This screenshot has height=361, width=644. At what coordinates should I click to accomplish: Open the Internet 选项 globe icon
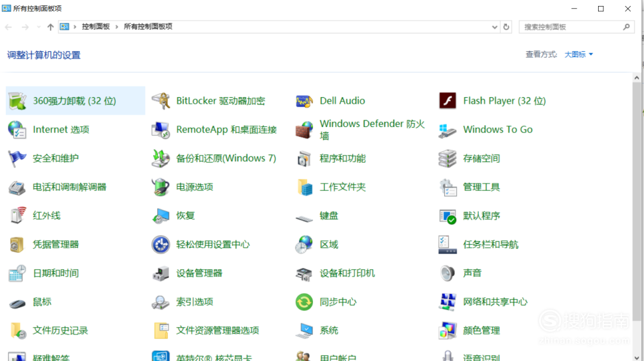pyautogui.click(x=17, y=130)
